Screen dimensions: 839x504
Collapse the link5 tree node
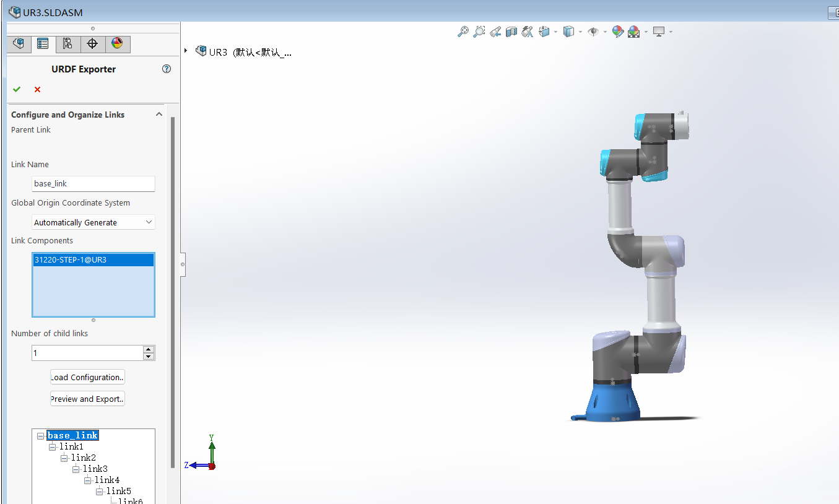pyautogui.click(x=99, y=492)
